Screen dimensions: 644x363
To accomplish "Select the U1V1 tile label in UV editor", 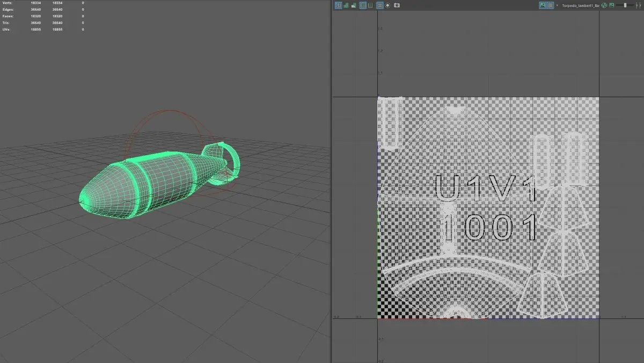I will coord(486,188).
